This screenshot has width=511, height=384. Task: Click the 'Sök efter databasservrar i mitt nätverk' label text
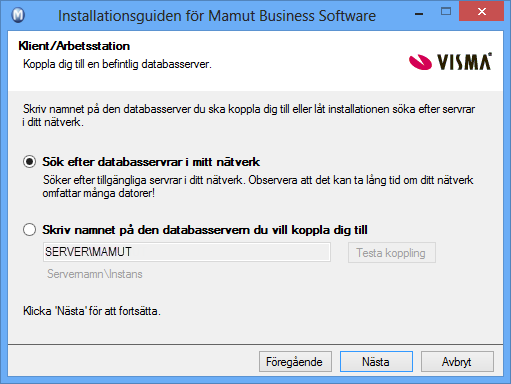pyautogui.click(x=151, y=162)
